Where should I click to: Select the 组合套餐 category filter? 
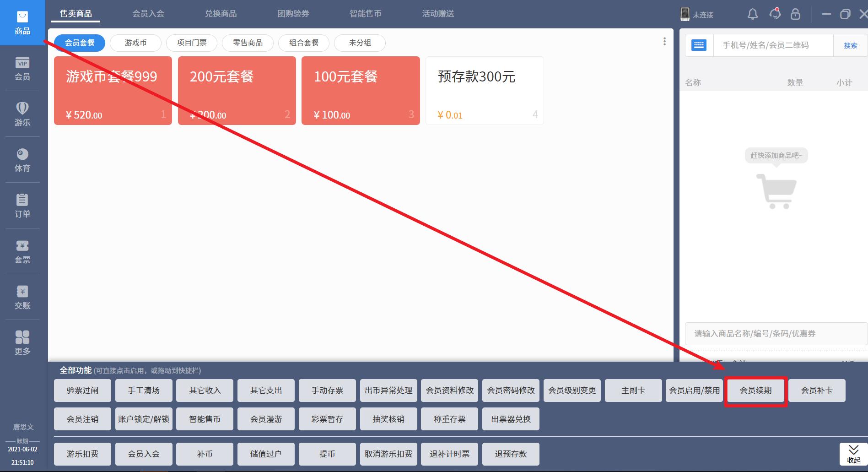pos(304,43)
